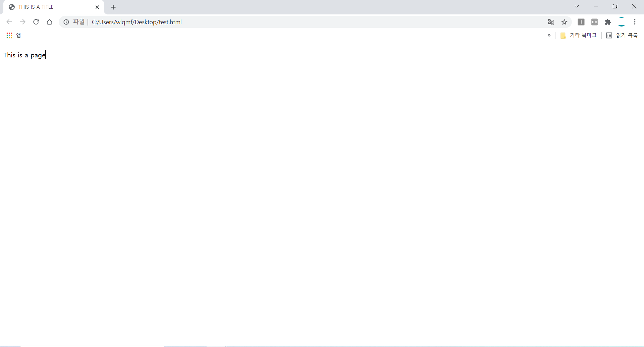Click the gray 'I' extension icon

coord(581,22)
